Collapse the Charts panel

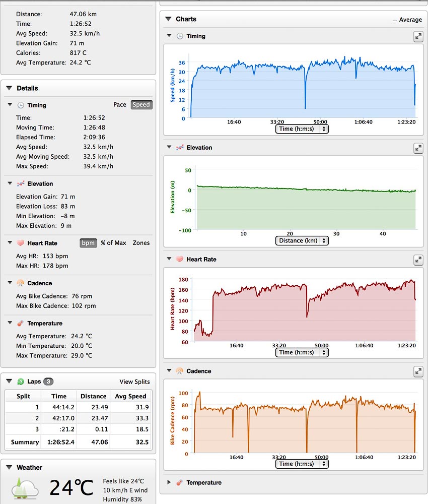(168, 19)
